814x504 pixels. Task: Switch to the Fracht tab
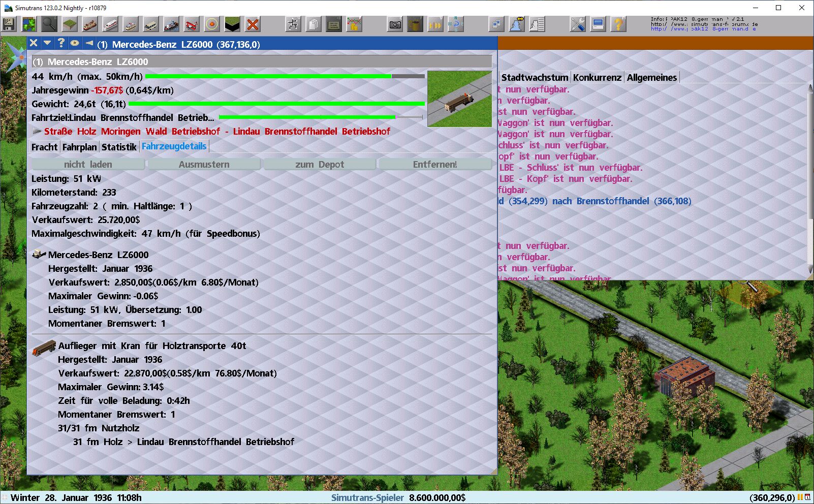coord(44,147)
